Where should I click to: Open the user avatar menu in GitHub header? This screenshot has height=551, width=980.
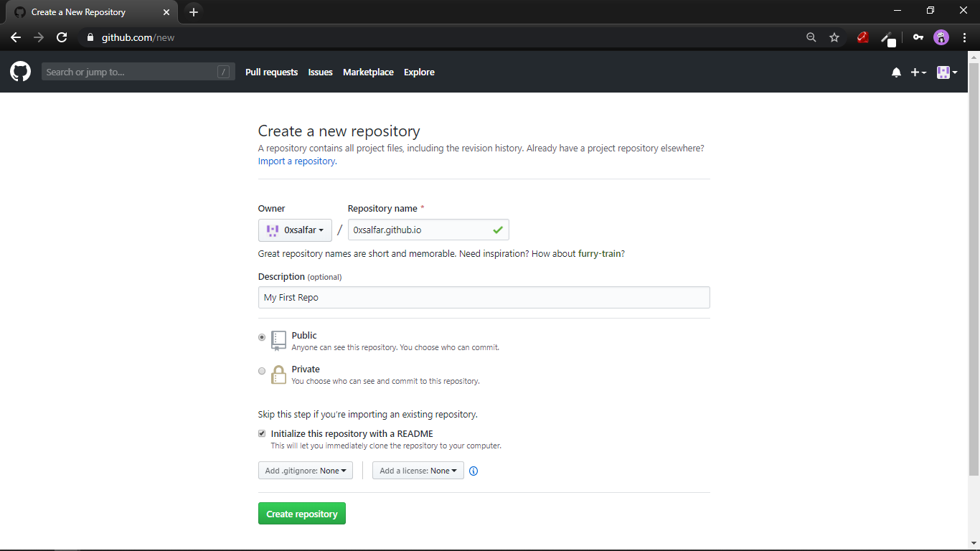pos(947,72)
